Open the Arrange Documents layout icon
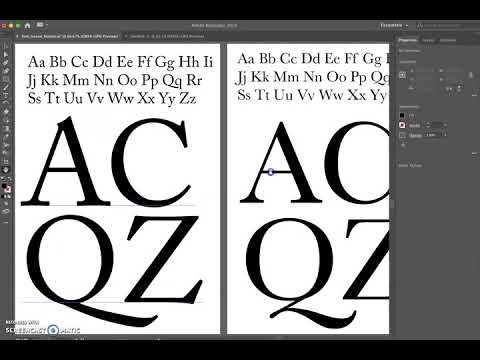480x360 pixels. pos(40,25)
